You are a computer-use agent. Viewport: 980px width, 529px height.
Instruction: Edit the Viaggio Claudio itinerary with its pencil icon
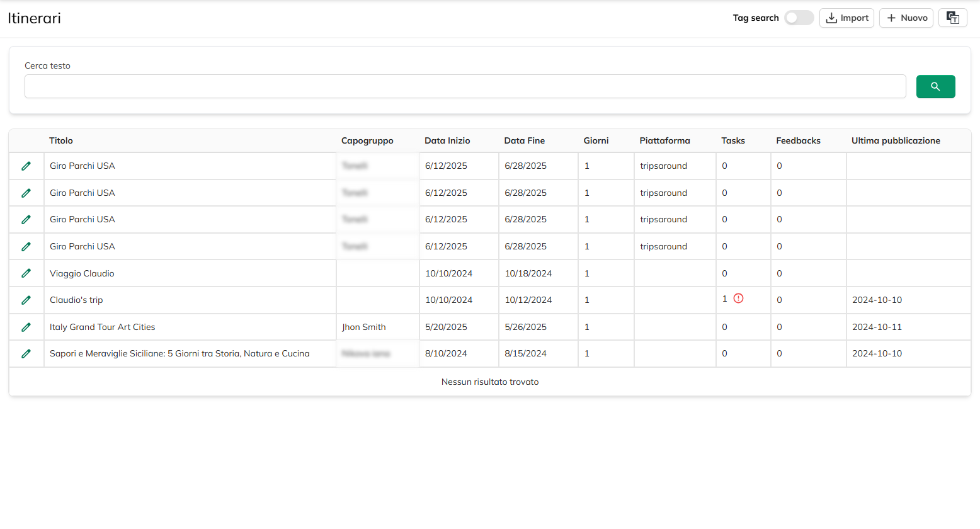(x=26, y=273)
